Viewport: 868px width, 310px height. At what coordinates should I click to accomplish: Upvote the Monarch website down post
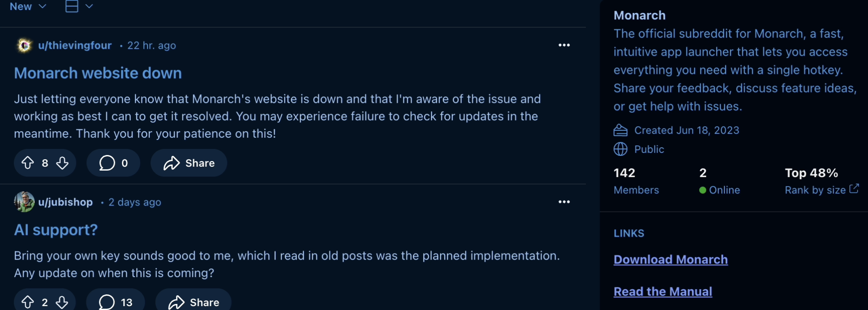pos(28,163)
